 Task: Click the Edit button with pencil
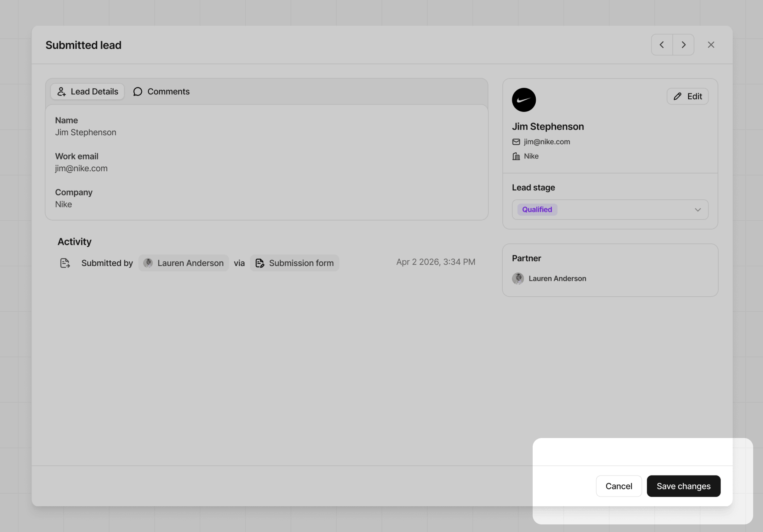click(x=688, y=96)
